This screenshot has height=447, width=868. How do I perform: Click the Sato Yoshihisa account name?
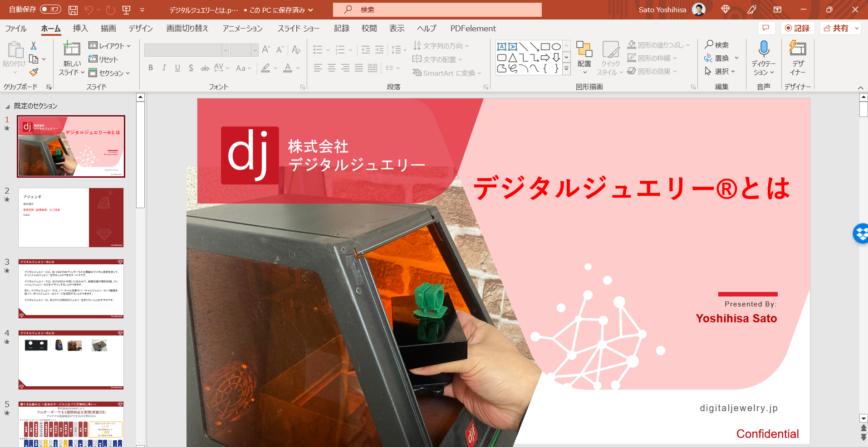(x=662, y=10)
